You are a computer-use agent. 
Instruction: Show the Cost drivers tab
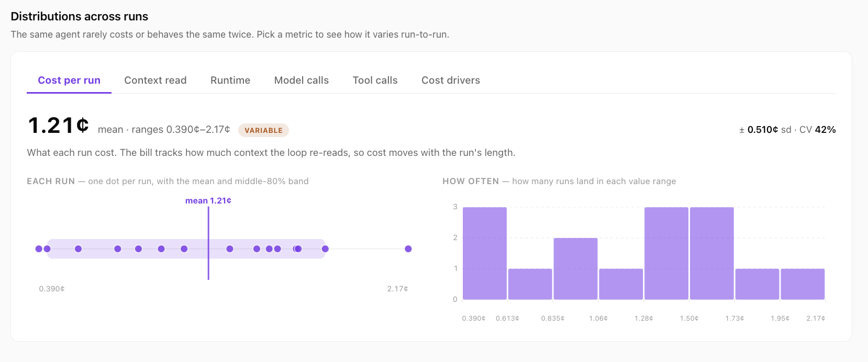(x=451, y=80)
